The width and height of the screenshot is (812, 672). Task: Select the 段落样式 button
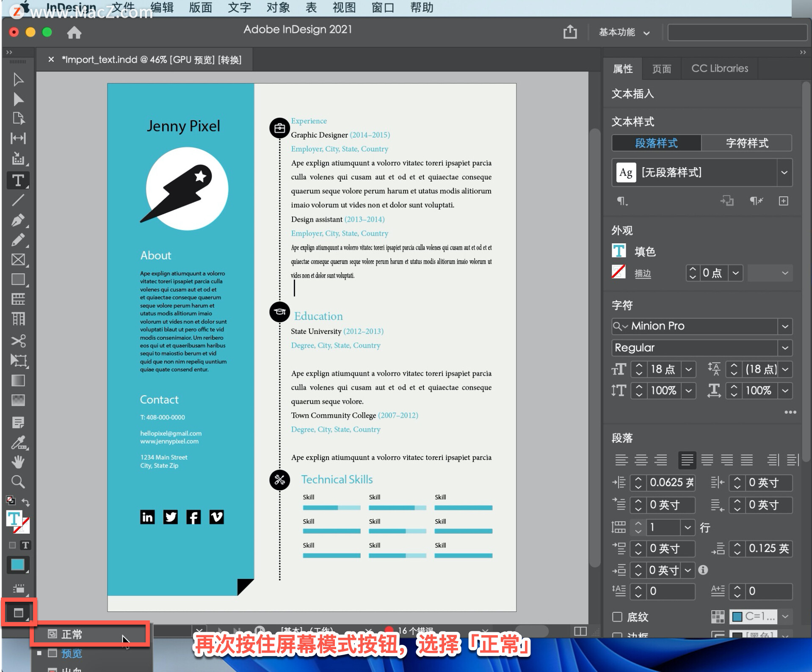click(x=656, y=143)
